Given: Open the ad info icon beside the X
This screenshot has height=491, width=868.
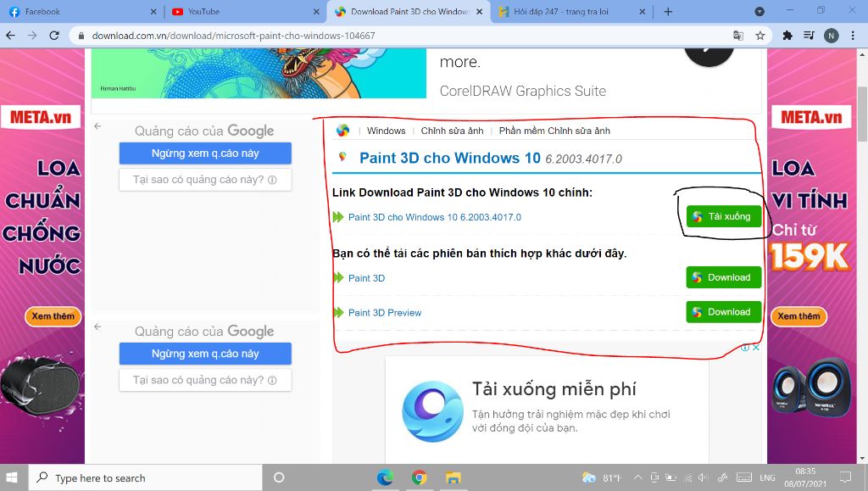Looking at the screenshot, I should pyautogui.click(x=745, y=348).
